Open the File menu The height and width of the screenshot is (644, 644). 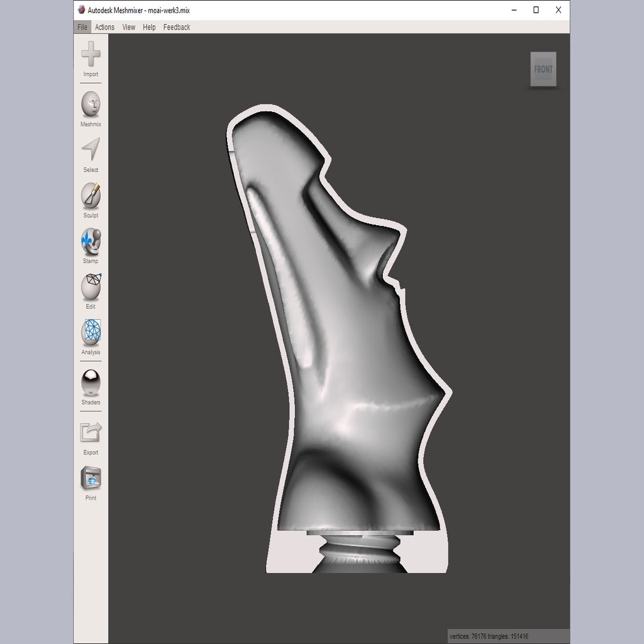pyautogui.click(x=82, y=27)
